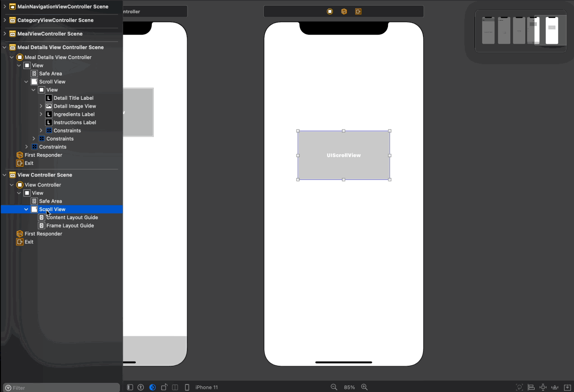Viewport: 574px width, 392px height.
Task: Expand CategoryViewController Scene
Action: [5, 20]
